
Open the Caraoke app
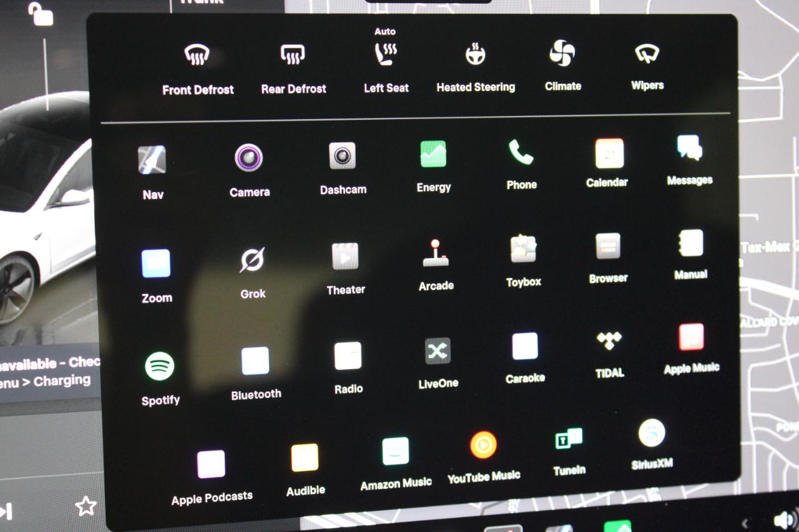click(x=524, y=346)
